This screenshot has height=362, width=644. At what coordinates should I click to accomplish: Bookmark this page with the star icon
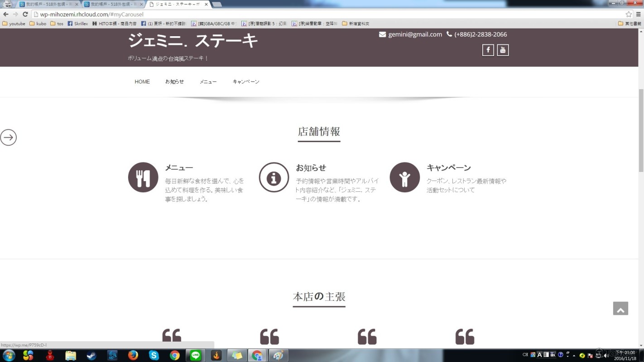[x=629, y=14]
